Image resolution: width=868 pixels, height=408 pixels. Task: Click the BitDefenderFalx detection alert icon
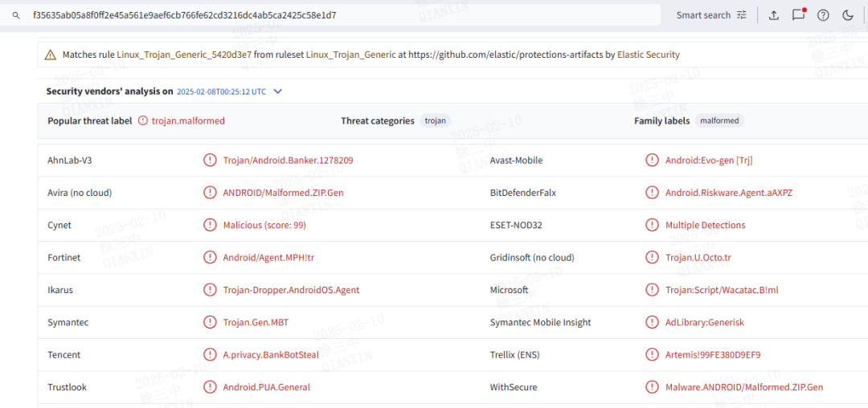coord(652,193)
